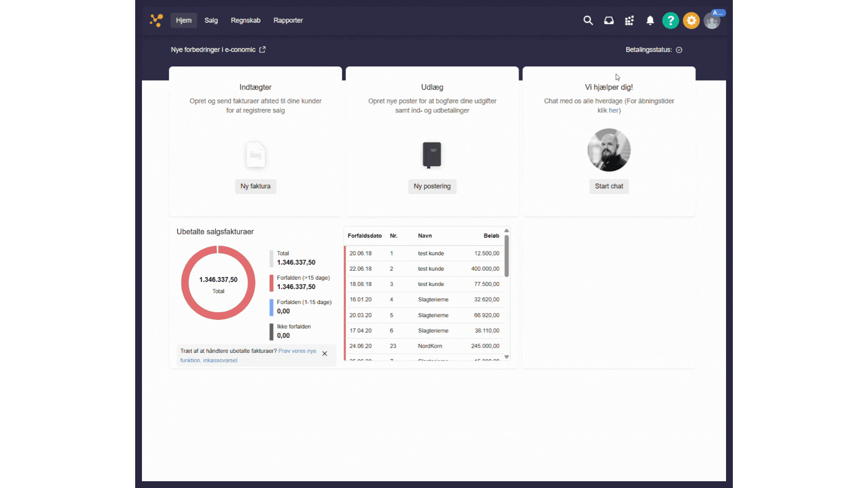The width and height of the screenshot is (868, 488).
Task: Open settings with the gear icon
Action: 691,20
